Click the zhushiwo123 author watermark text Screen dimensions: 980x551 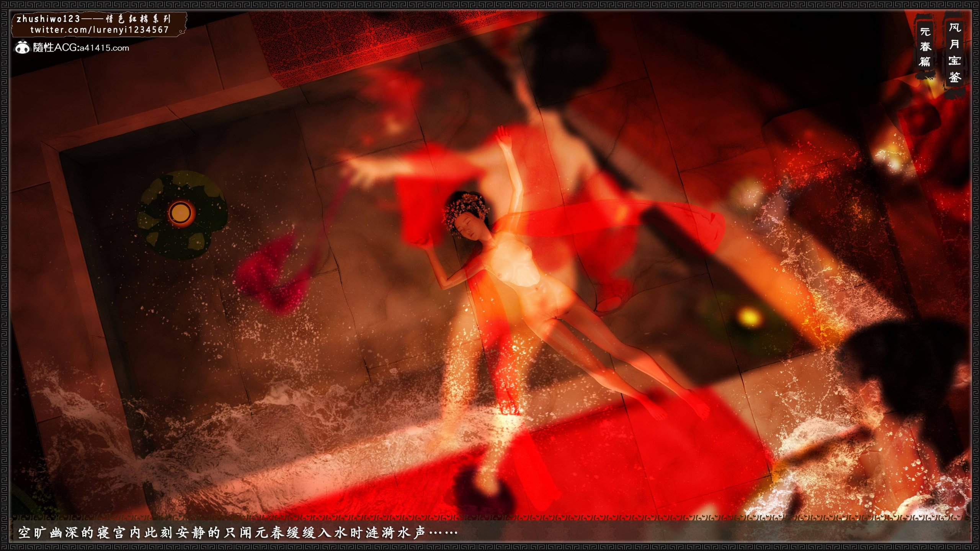(48, 19)
